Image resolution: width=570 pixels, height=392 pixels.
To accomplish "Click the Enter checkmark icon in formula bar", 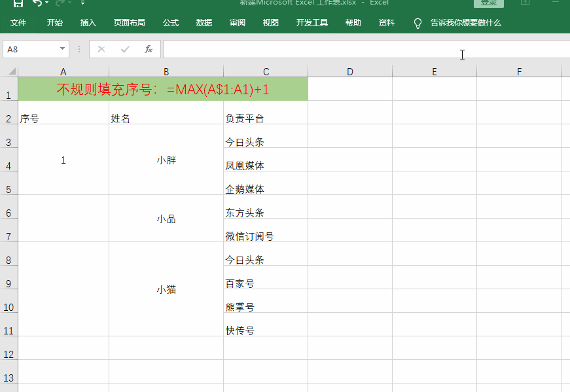I will tap(125, 49).
